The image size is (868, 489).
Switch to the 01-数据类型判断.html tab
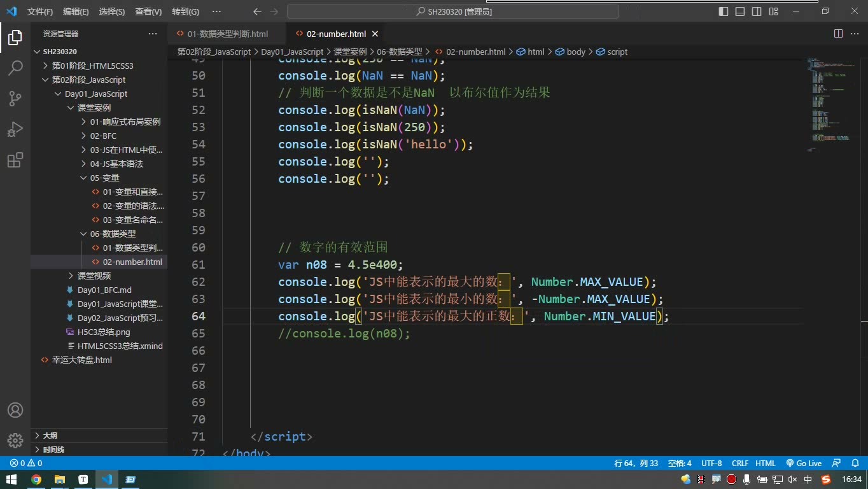227,34
